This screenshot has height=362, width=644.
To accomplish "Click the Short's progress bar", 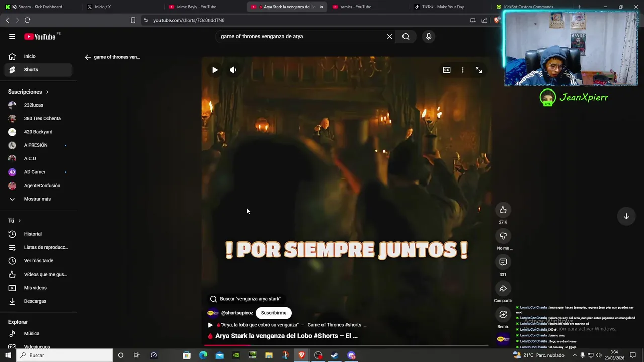I will [x=346, y=345].
